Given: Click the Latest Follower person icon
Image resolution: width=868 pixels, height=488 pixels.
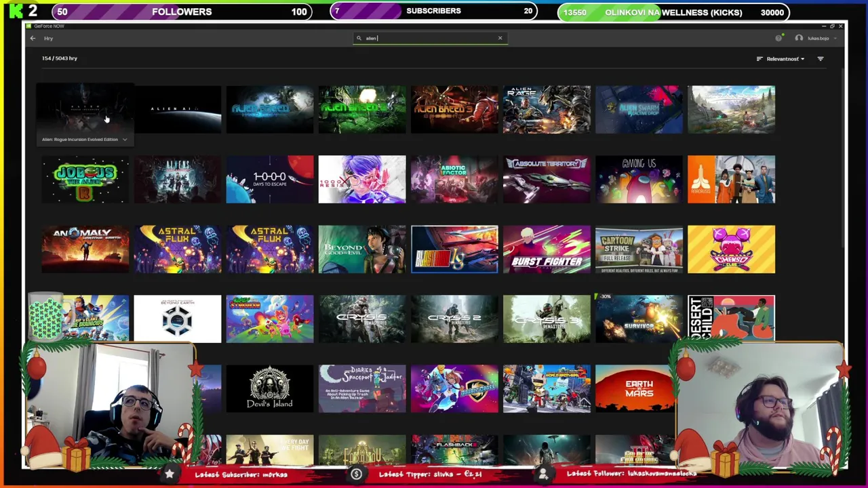Looking at the screenshot, I should point(543,474).
